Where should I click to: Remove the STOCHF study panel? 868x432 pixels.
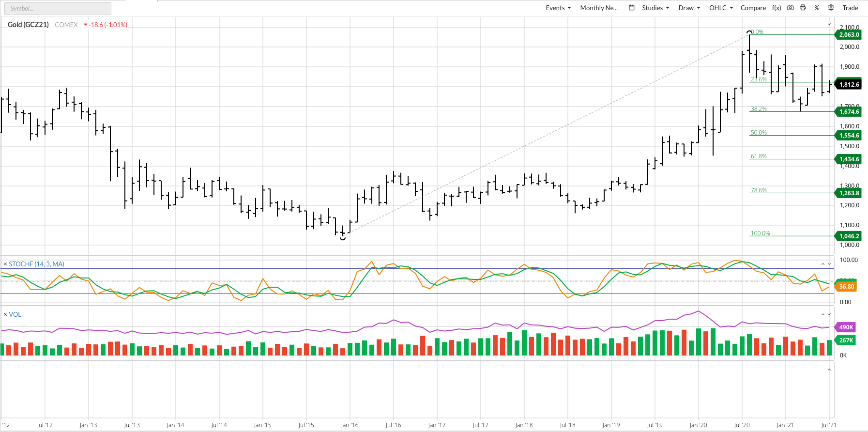tap(5, 264)
